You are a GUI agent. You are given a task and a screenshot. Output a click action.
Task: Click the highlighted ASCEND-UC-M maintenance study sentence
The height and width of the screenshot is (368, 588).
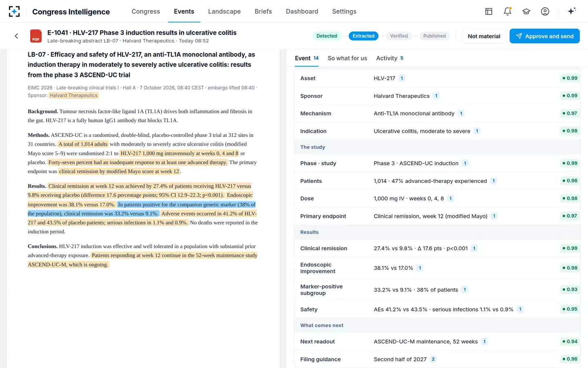tap(143, 260)
